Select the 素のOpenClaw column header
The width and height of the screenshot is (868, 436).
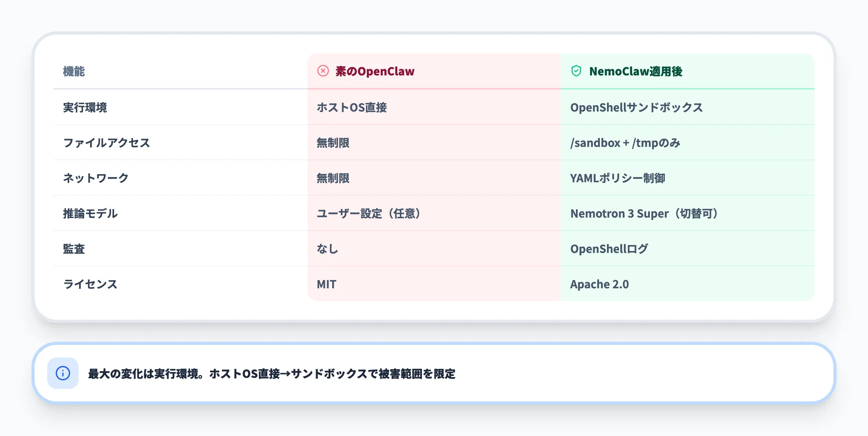pyautogui.click(x=374, y=71)
